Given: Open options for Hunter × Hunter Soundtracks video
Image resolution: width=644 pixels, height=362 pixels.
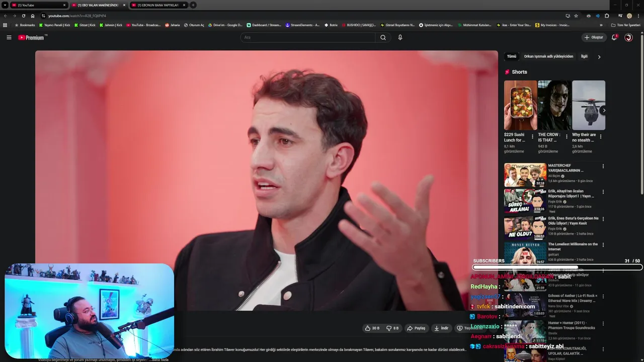Looking at the screenshot, I should 603,323.
